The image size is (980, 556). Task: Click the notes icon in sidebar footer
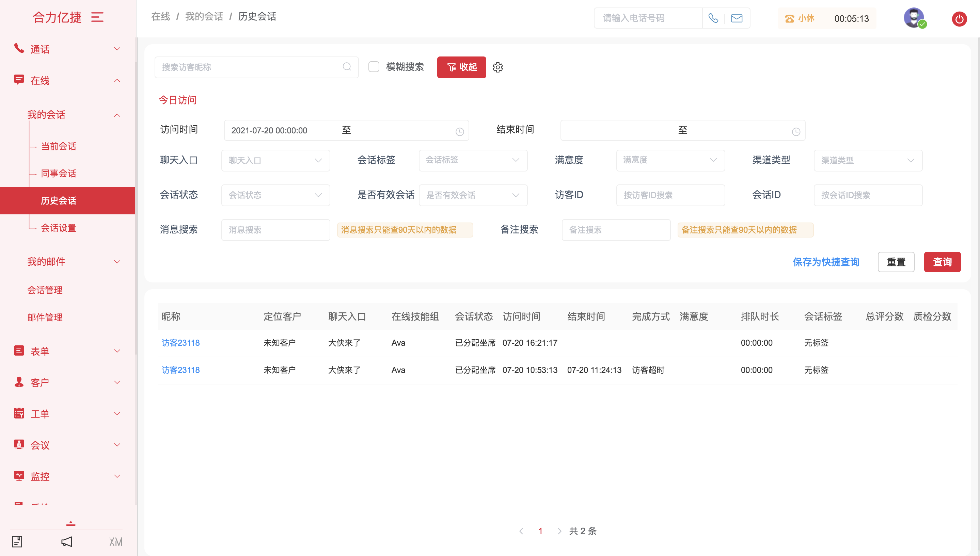[x=17, y=541]
